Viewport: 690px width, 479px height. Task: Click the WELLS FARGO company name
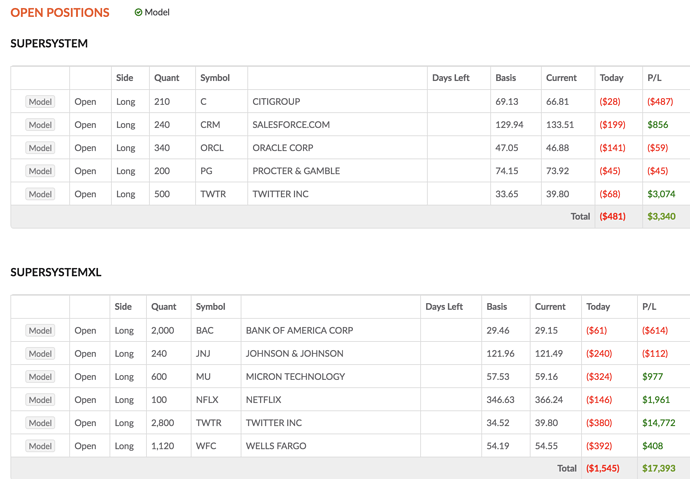pyautogui.click(x=276, y=446)
